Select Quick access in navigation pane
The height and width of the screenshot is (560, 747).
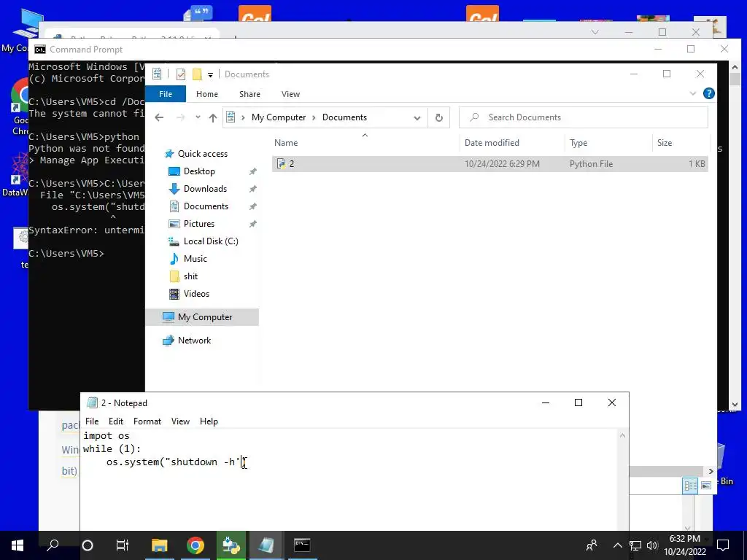click(203, 154)
